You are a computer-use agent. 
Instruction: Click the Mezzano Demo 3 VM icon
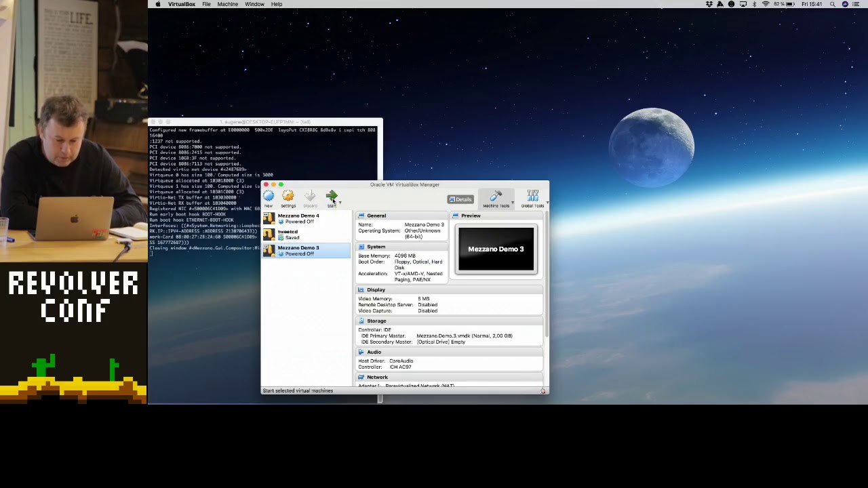(269, 250)
